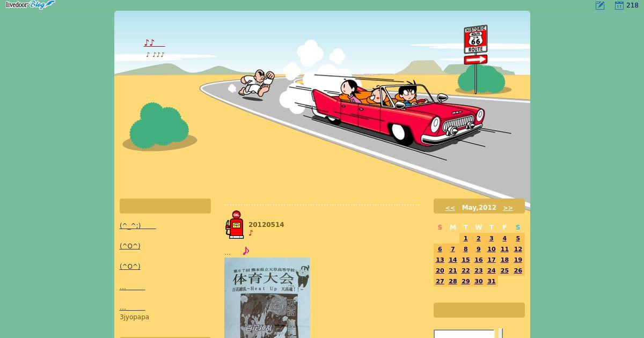
Task: Select calendar date 11
Action: [504, 249]
